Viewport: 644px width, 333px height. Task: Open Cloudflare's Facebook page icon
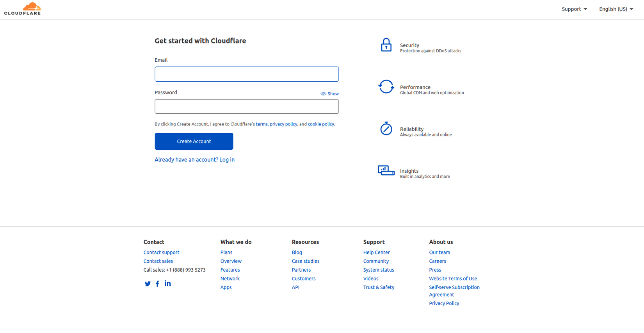click(157, 284)
